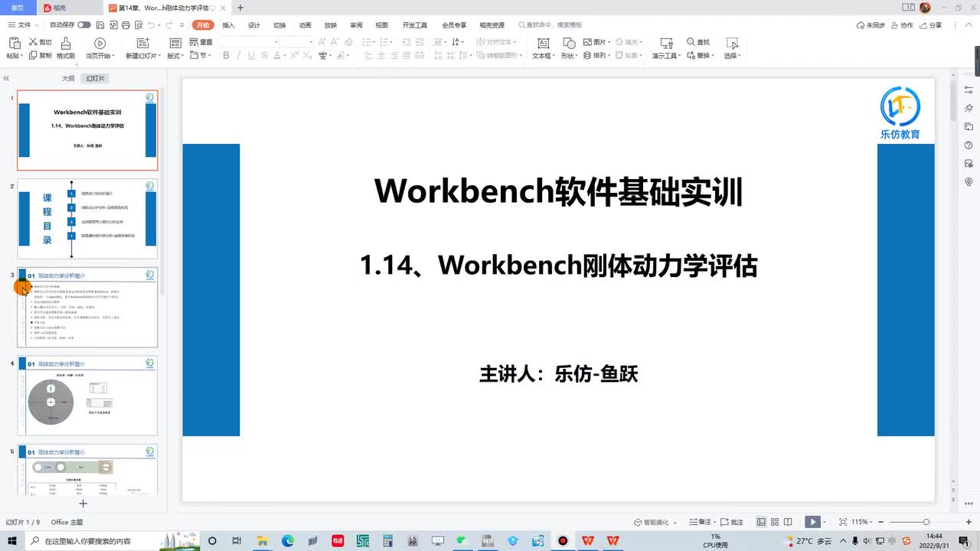Switch to Outline (大纲) panel tab

click(68, 78)
